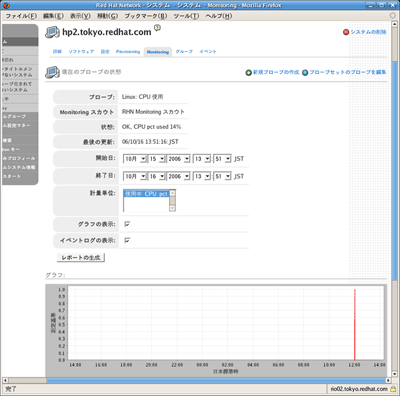Viewport: 400px width, 396px height.
Task: Open the ブックマーク menu
Action: coord(146,16)
